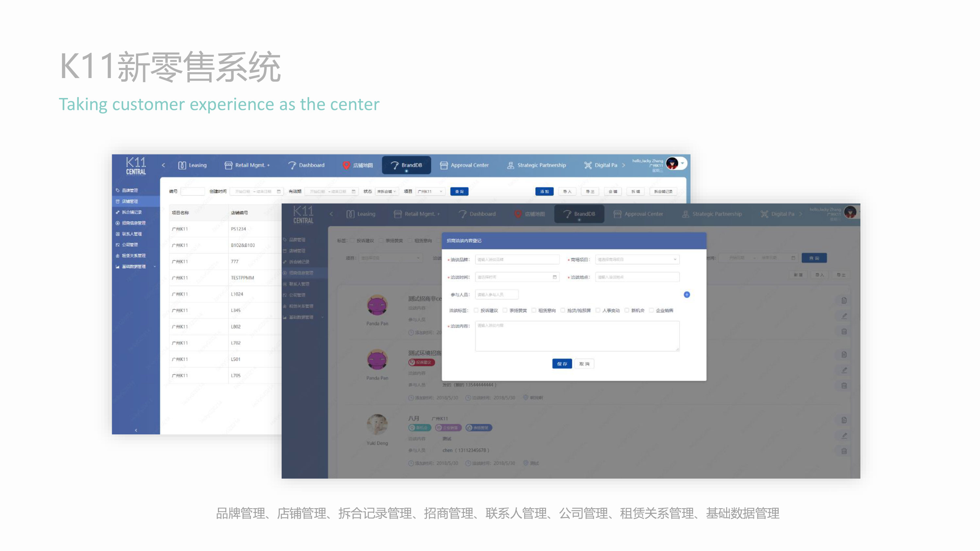Click trash icon on first Panda Pan card
Screen dimensions: 980x551
[844, 331]
